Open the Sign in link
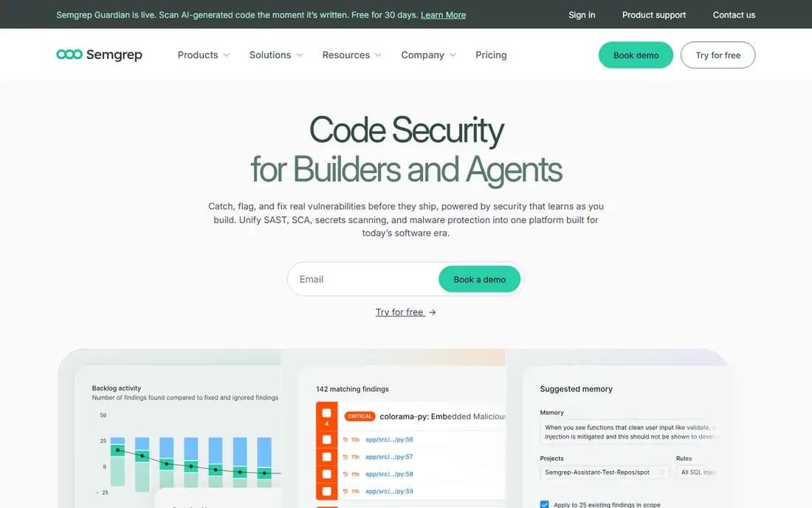 (582, 15)
